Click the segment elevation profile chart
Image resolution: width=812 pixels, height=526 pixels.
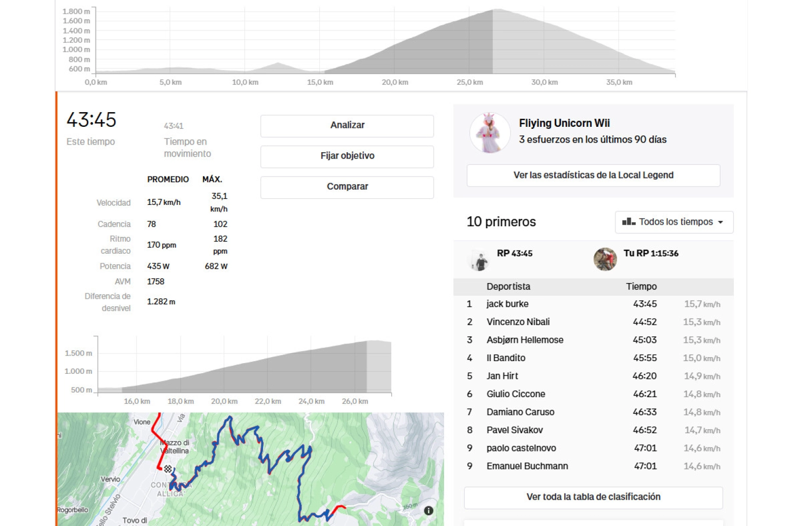[x=244, y=365]
